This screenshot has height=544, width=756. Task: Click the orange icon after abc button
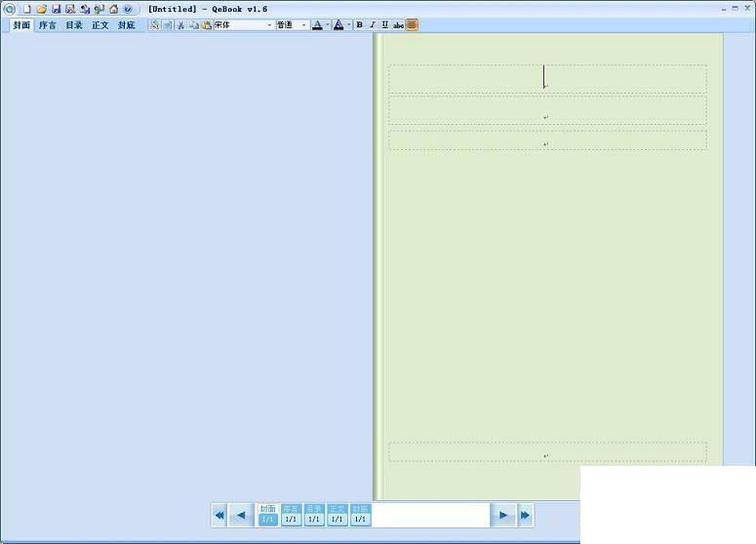click(x=412, y=25)
